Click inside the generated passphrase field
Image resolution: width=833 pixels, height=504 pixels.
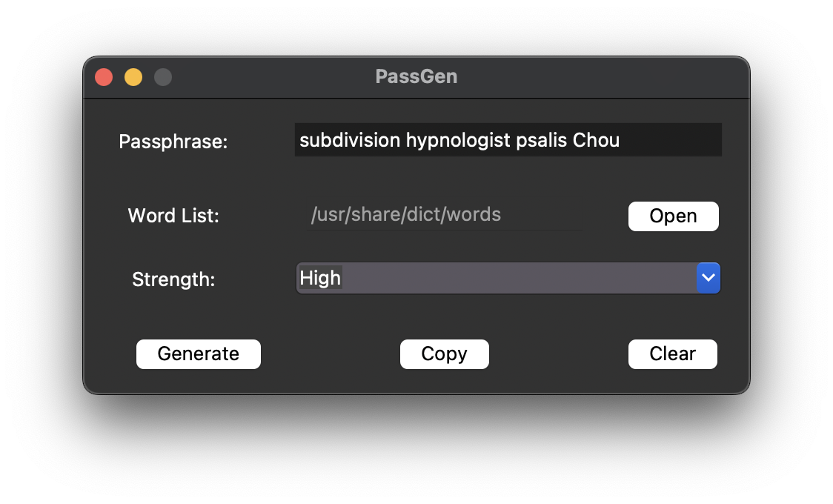click(x=508, y=139)
